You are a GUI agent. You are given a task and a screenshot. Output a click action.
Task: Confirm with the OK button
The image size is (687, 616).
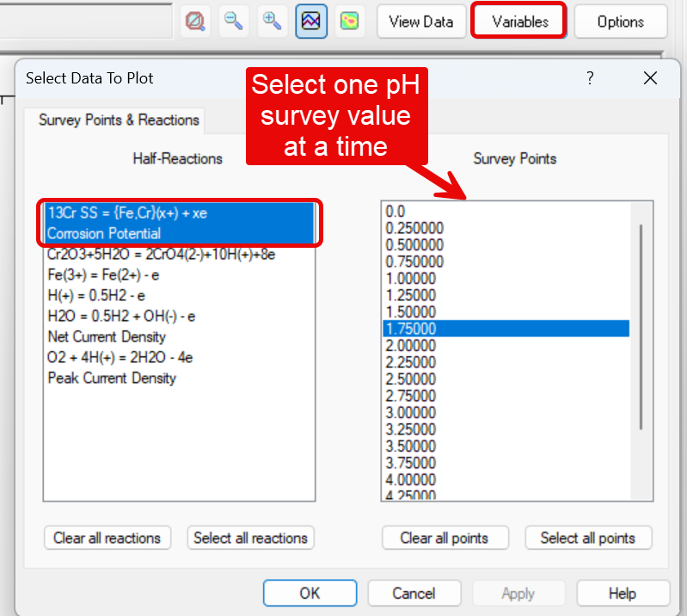click(310, 594)
